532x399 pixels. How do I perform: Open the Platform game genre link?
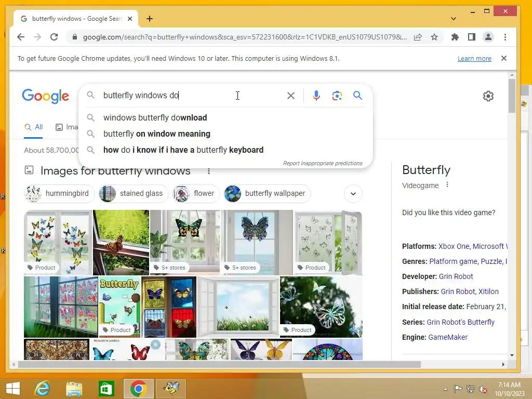[x=454, y=261]
